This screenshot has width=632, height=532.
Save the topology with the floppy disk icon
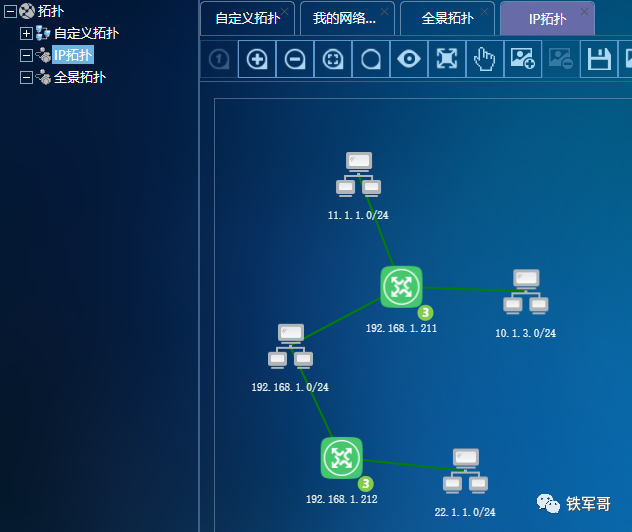(x=599, y=60)
